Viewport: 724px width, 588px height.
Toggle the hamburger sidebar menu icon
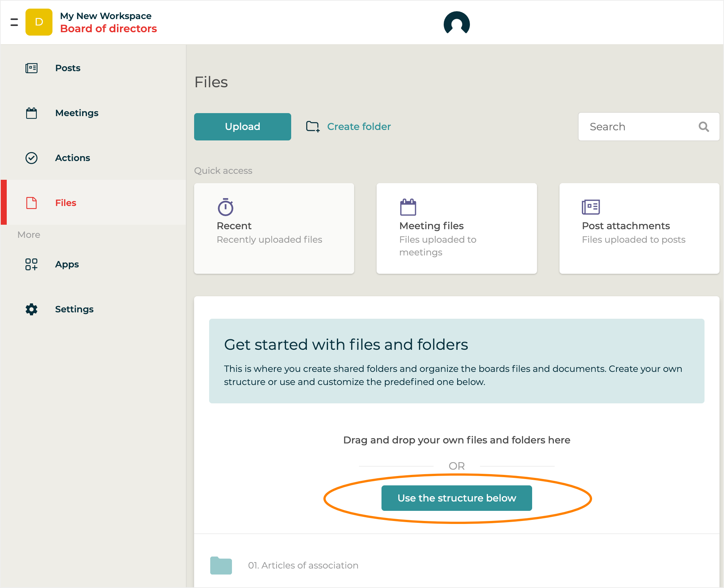click(x=14, y=22)
